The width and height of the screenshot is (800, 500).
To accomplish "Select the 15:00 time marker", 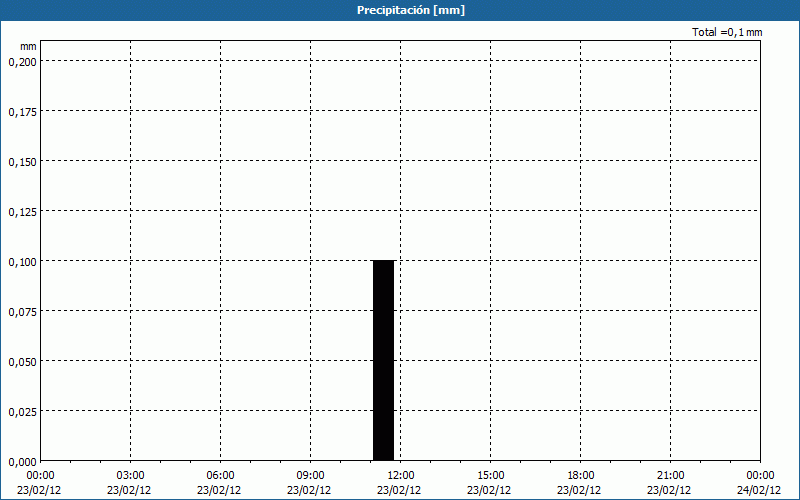I will pyautogui.click(x=490, y=475).
